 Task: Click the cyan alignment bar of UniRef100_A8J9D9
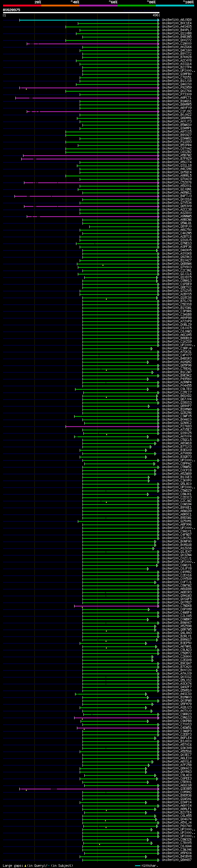click(x=89, y=20)
